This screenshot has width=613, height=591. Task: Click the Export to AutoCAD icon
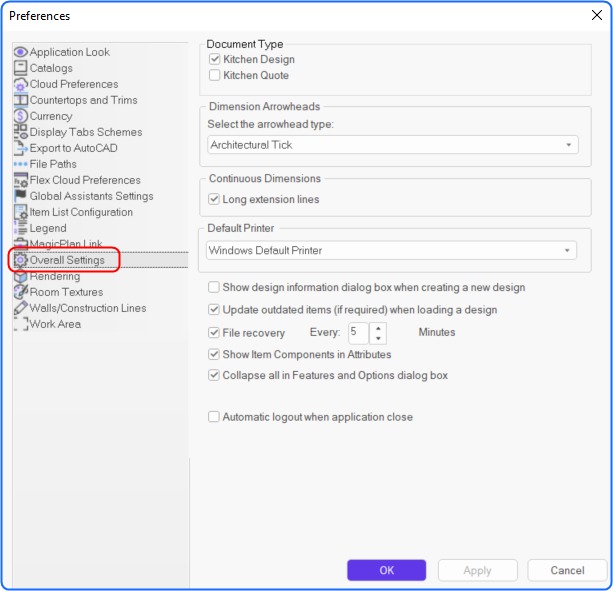pyautogui.click(x=20, y=148)
